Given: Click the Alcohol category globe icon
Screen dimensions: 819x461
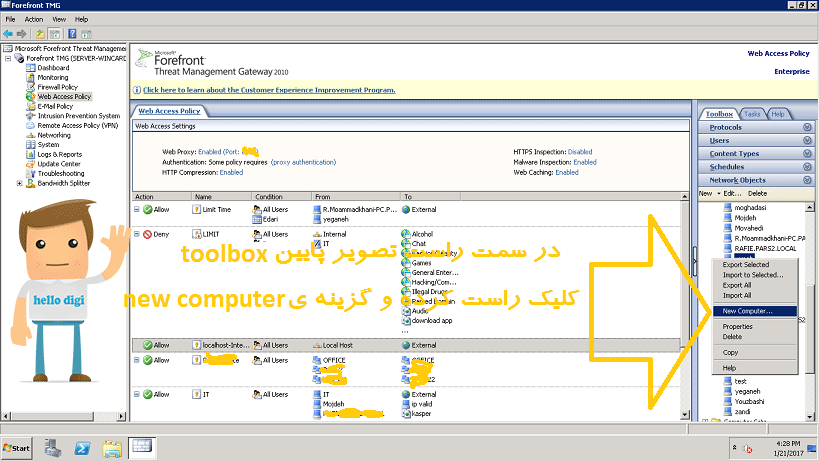Looking at the screenshot, I should pyautogui.click(x=406, y=234).
